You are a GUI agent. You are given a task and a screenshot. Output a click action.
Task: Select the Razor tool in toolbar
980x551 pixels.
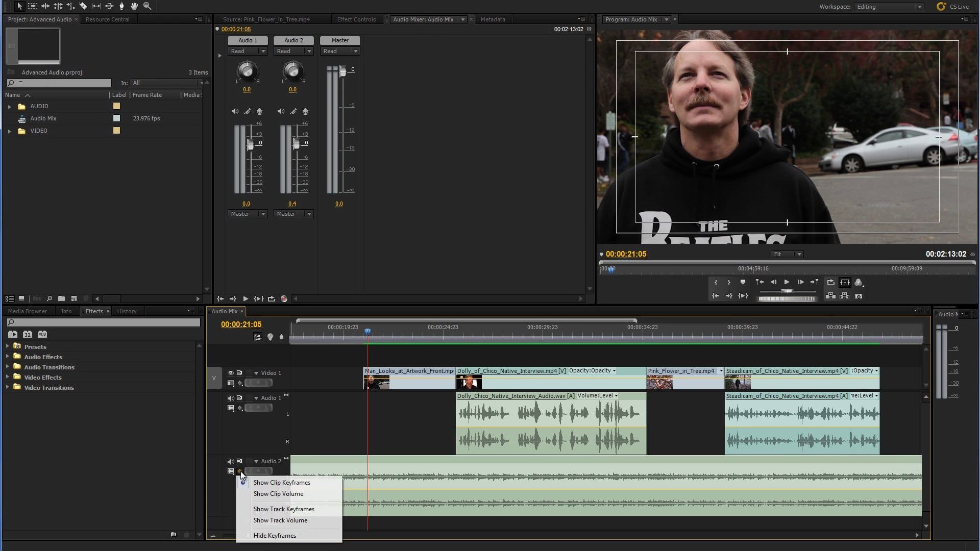(83, 6)
